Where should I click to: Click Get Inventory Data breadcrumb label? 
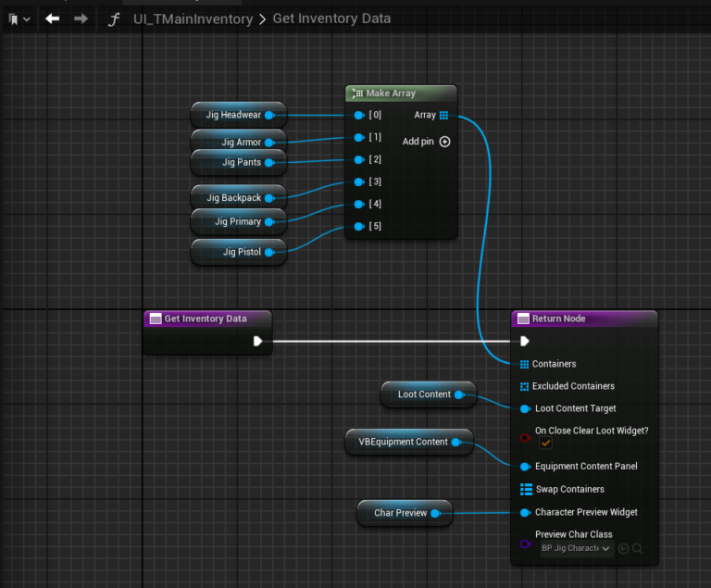[331, 19]
